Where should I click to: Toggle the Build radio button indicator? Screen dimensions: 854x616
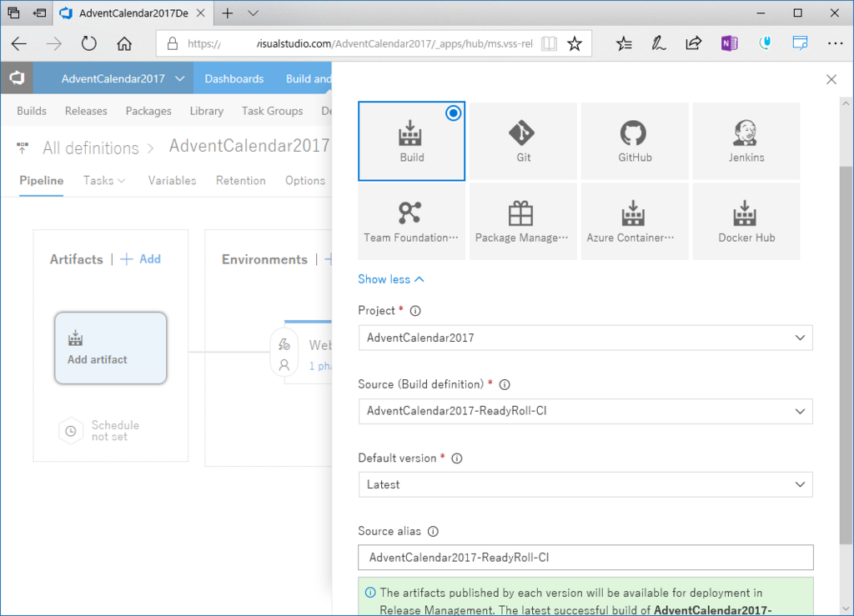(x=453, y=113)
